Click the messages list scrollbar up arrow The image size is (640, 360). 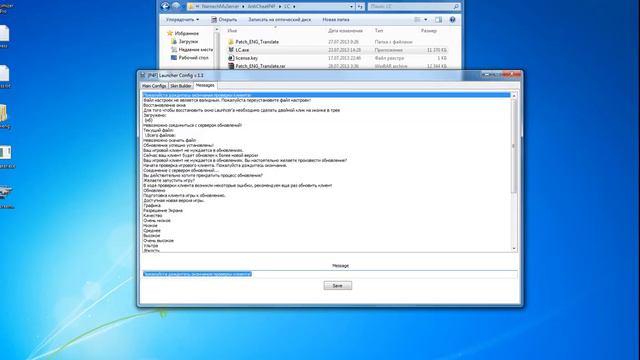pyautogui.click(x=514, y=96)
